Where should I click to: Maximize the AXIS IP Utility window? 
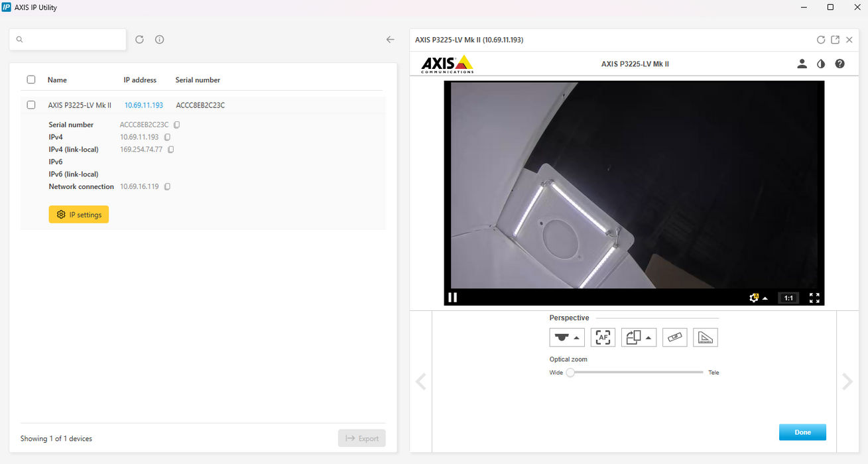click(x=830, y=7)
